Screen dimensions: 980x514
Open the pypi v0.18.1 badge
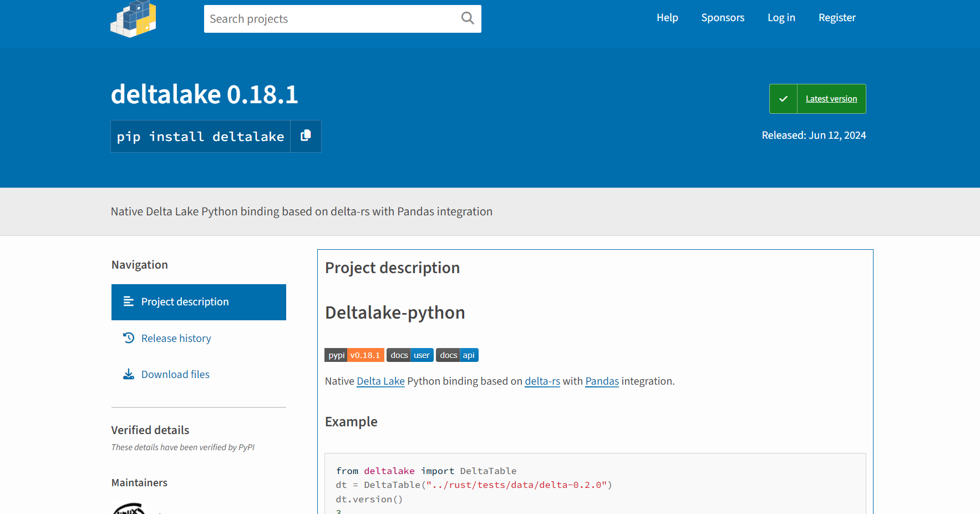pyautogui.click(x=354, y=355)
